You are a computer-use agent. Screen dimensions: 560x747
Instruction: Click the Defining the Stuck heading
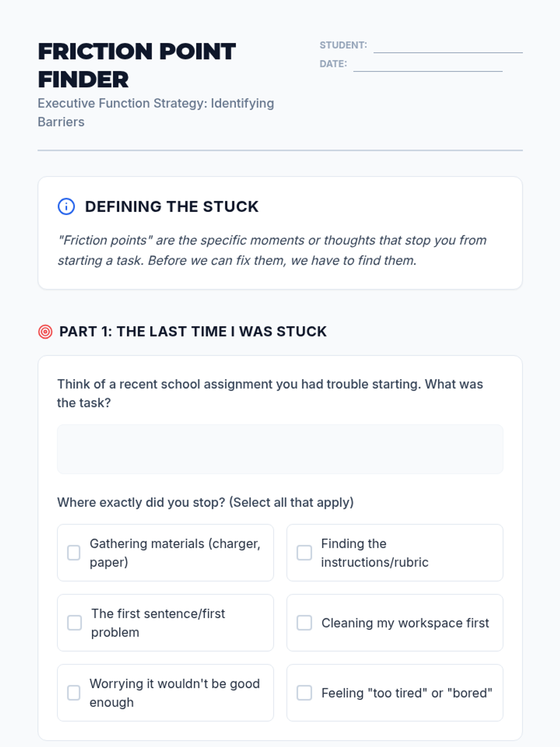pyautogui.click(x=171, y=206)
